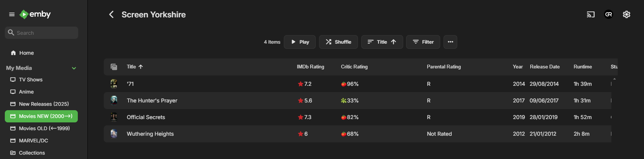Open the settings gear
Image resolution: width=644 pixels, height=159 pixels.
[x=627, y=14]
